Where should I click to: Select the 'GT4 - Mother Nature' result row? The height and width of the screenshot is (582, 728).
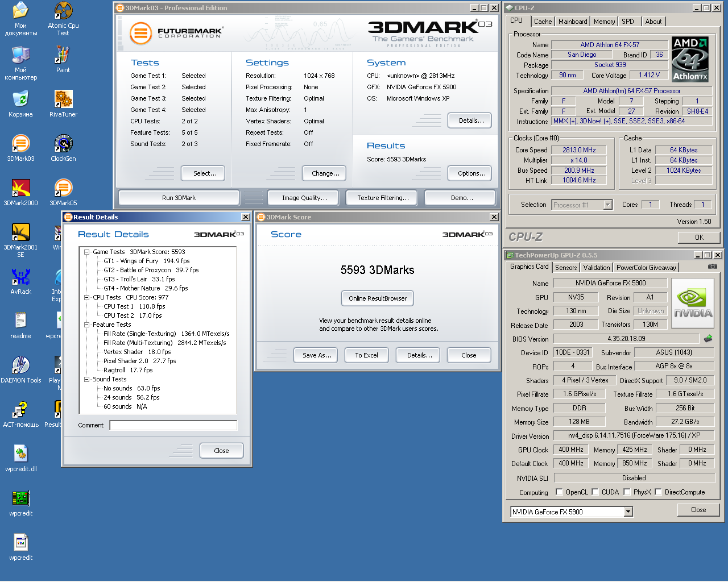click(x=146, y=288)
